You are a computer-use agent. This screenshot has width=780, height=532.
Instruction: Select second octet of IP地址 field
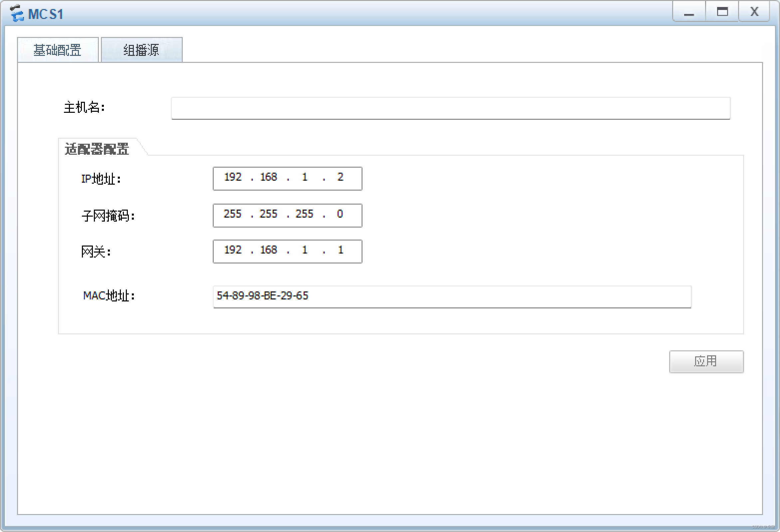point(269,177)
